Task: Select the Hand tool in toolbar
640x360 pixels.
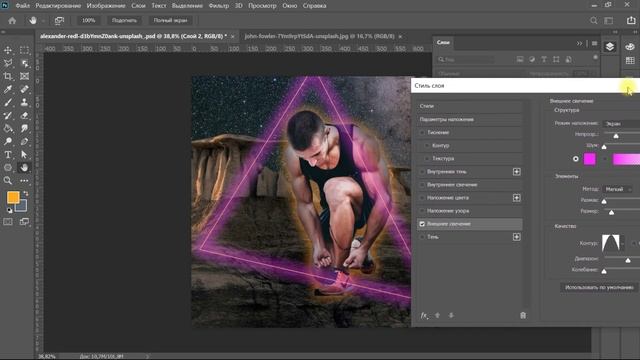Action: pyautogui.click(x=24, y=167)
